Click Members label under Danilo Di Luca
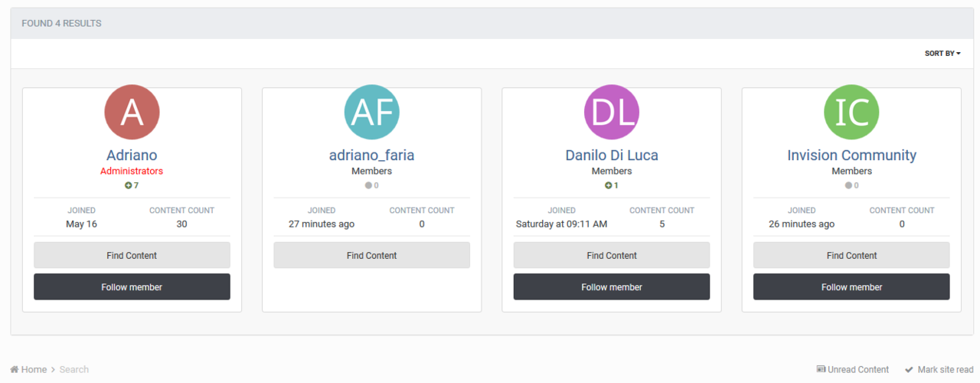The width and height of the screenshot is (980, 383). coord(612,171)
